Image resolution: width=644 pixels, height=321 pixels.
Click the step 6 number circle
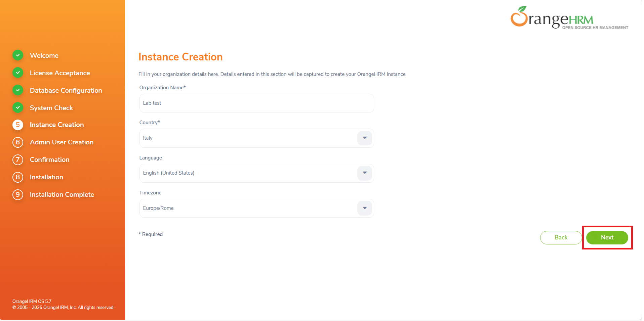coord(18,142)
